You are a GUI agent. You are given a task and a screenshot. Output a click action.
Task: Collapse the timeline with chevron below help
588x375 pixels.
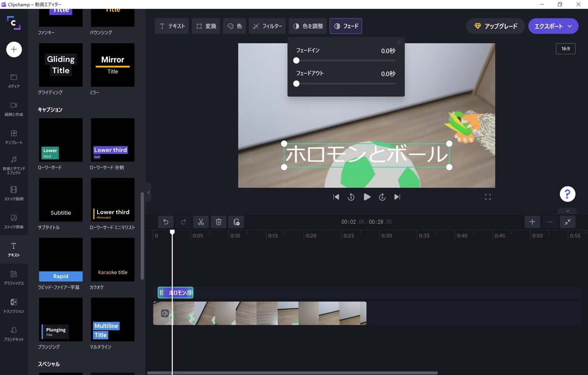(567, 211)
